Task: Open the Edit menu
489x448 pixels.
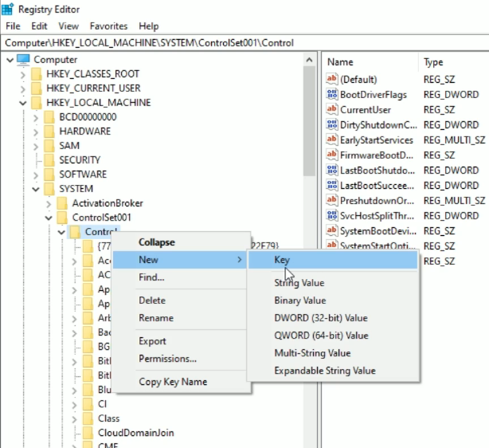Action: click(x=39, y=26)
